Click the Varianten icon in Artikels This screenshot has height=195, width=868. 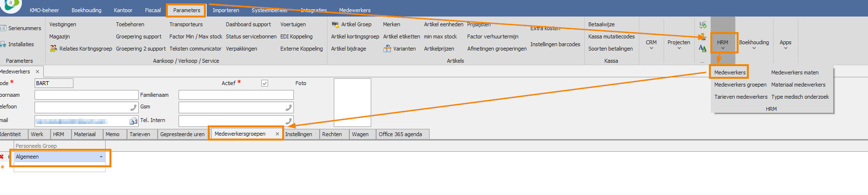[x=387, y=49]
